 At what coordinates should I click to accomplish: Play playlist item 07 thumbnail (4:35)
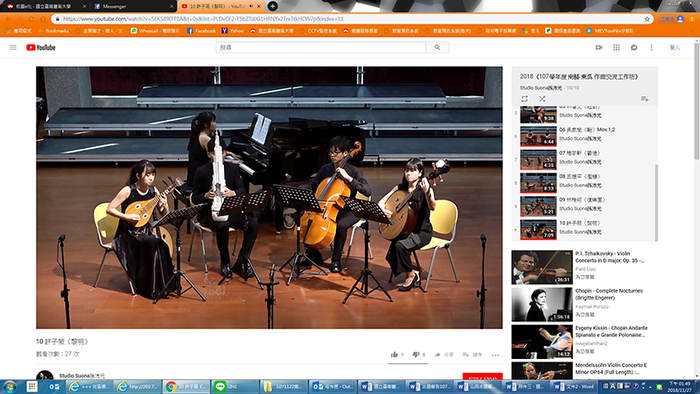tap(538, 159)
